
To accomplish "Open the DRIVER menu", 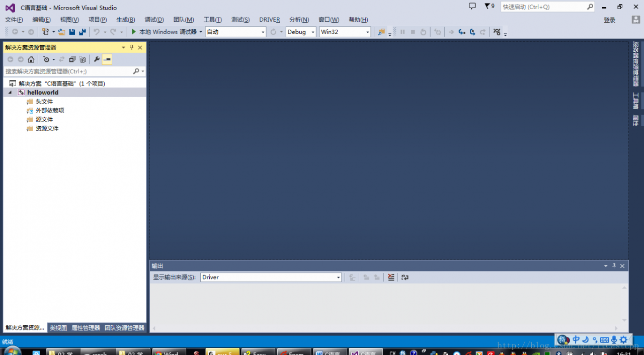I will (270, 20).
